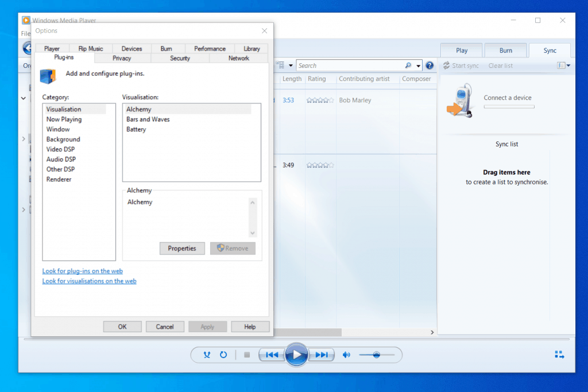Sort by the Length column header
The height and width of the screenshot is (392, 588).
click(292, 79)
